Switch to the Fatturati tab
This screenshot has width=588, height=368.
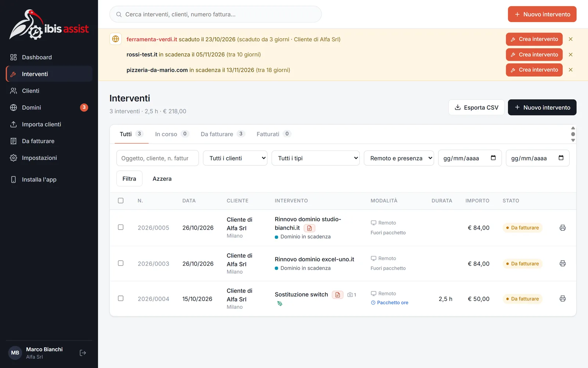(x=273, y=134)
